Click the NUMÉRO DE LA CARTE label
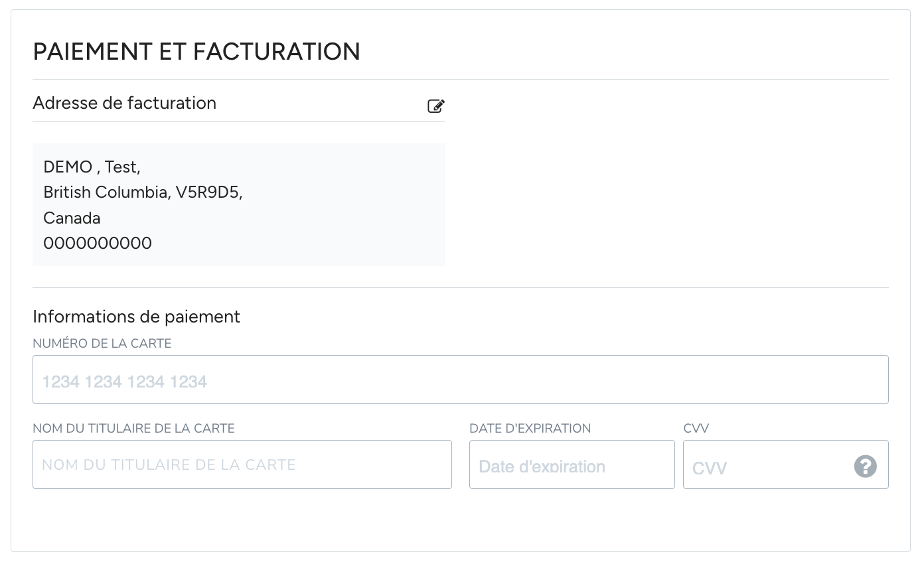 point(102,344)
